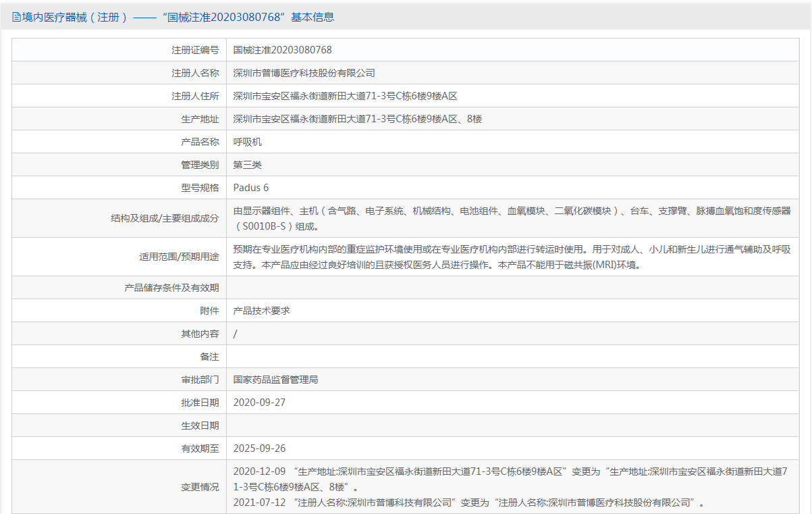Screen dimensions: 812x514
Task: Click product name value 呼吸机
Action: 247,142
